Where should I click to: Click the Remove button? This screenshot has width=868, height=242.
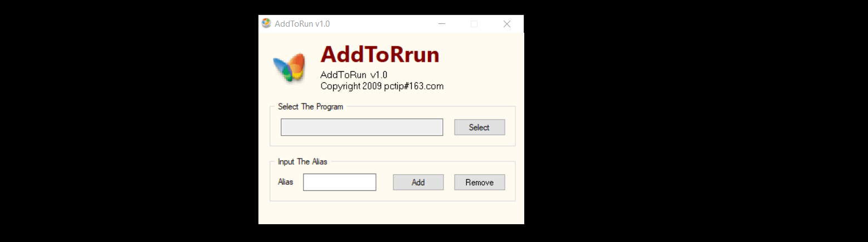pos(479,182)
